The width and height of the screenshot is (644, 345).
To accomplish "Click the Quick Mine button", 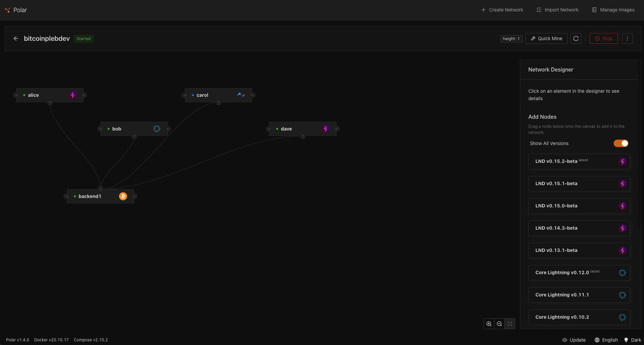I will coord(547,38).
